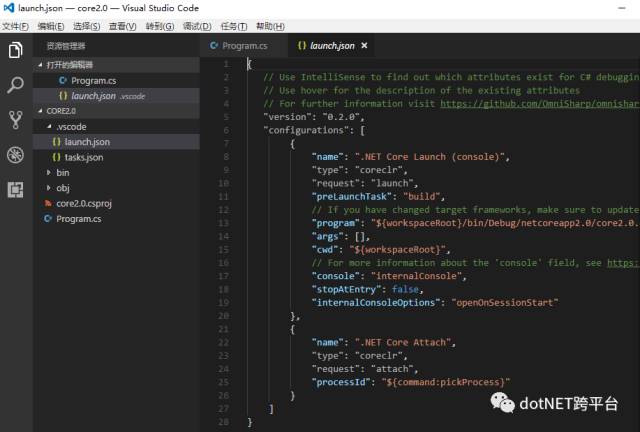Open the Extensions view in activity bar
Screen dimensions: 640x432
(15, 189)
